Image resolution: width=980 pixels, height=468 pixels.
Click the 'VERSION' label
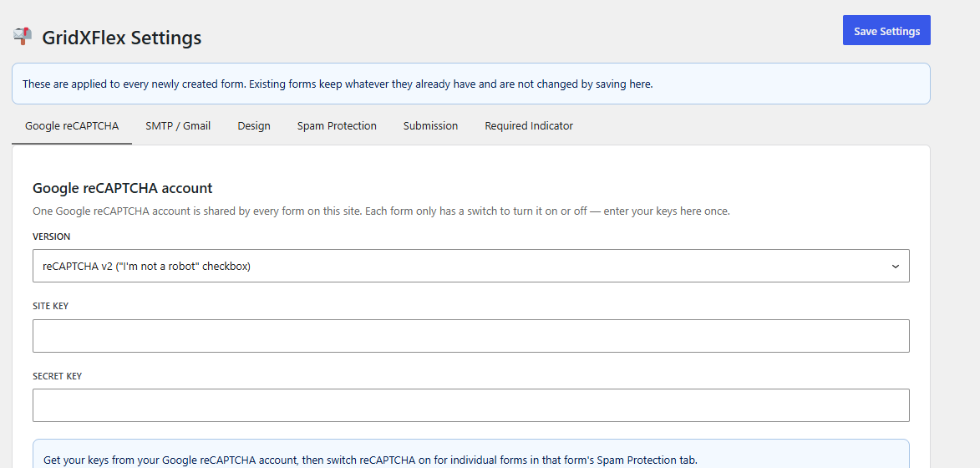coord(51,237)
